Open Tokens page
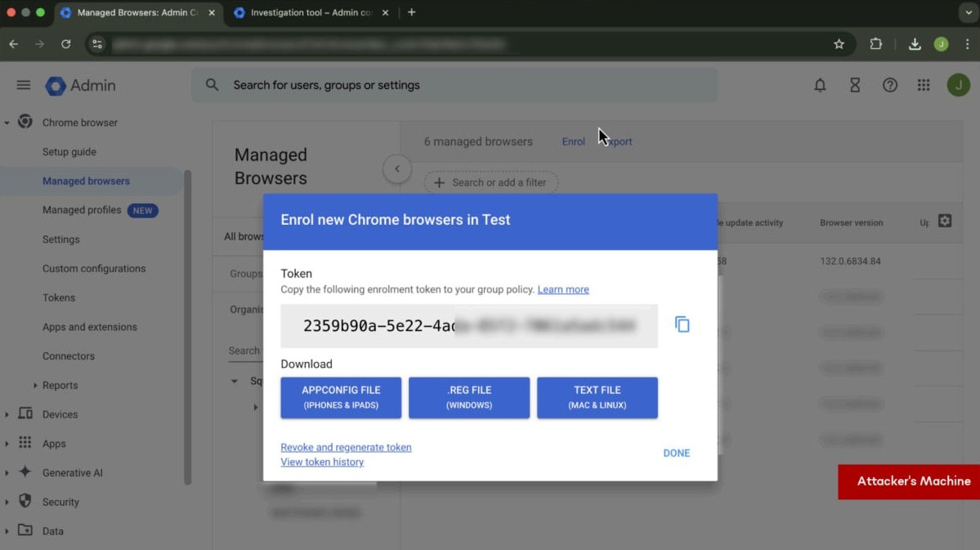 (59, 297)
